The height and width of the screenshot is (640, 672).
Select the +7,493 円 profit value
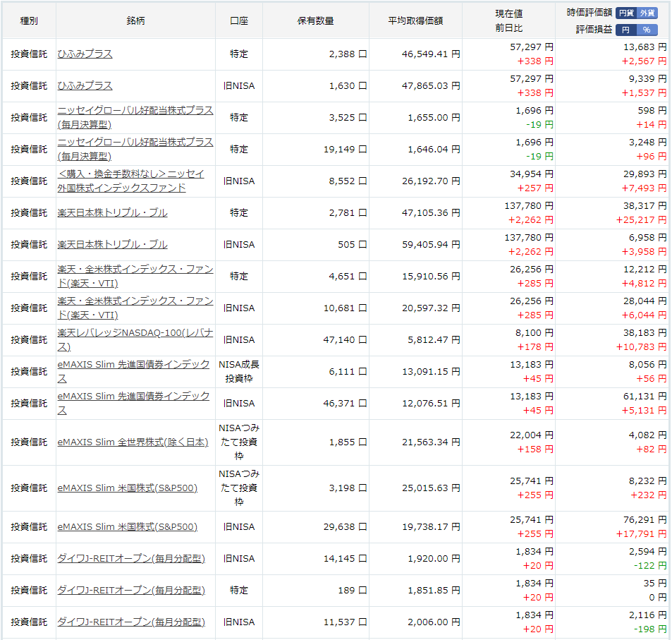coord(644,188)
